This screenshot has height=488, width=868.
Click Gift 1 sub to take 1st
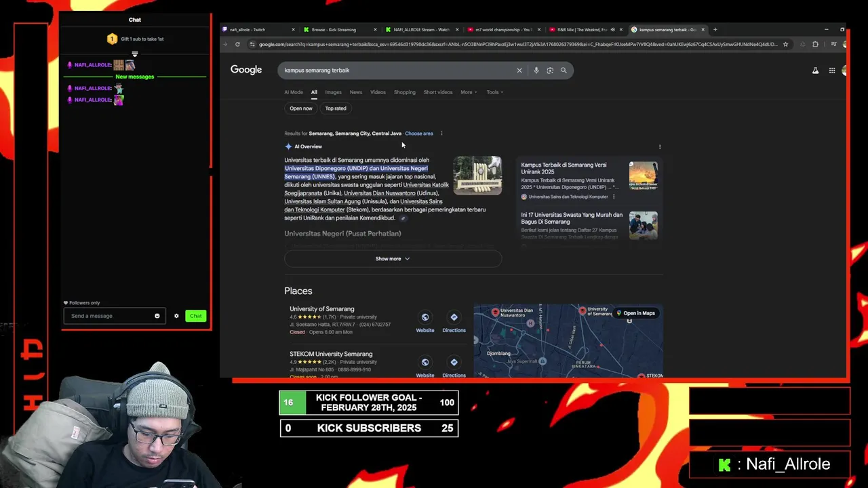pyautogui.click(x=142, y=39)
